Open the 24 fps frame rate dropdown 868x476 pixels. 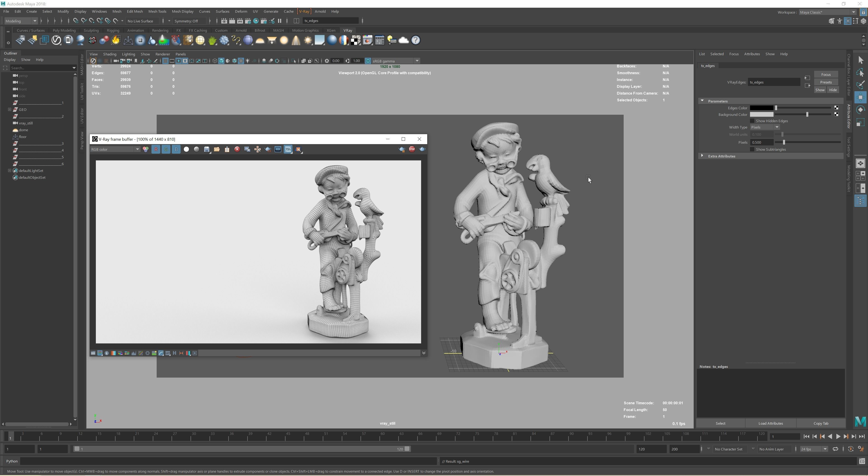814,449
